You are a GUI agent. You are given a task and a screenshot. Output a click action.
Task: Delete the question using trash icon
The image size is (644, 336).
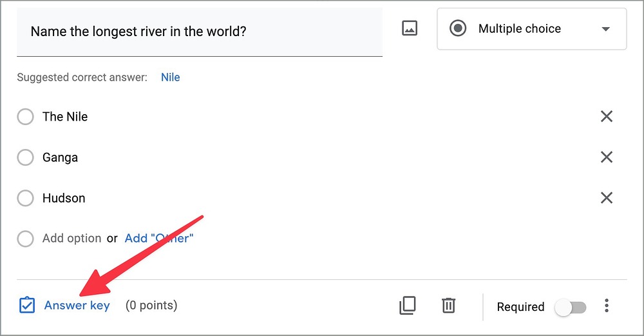coord(449,306)
